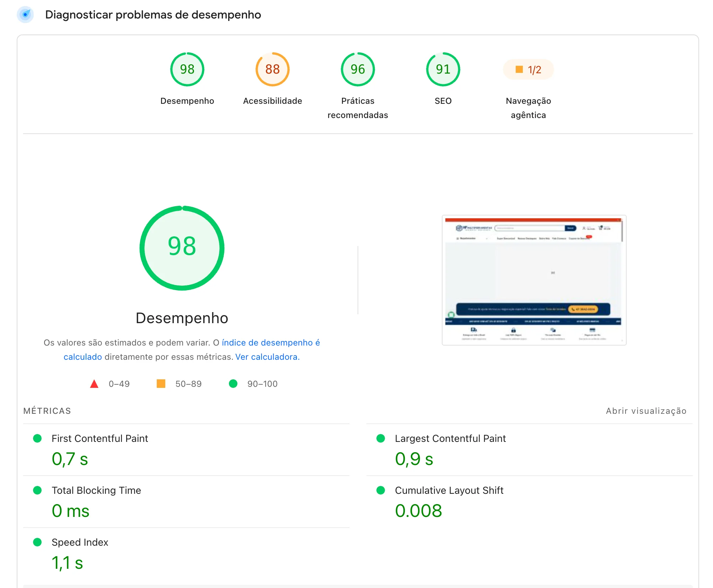Open the Práticas recomendadas 96 score gauge

[358, 69]
